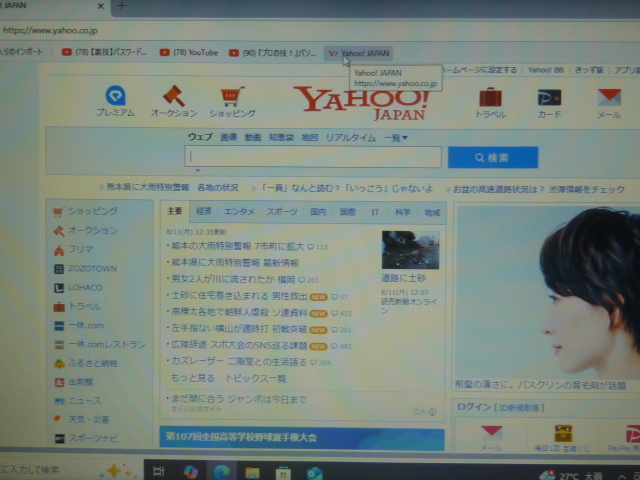Click the Yahoo search text field
This screenshot has height=480, width=640.
[313, 157]
